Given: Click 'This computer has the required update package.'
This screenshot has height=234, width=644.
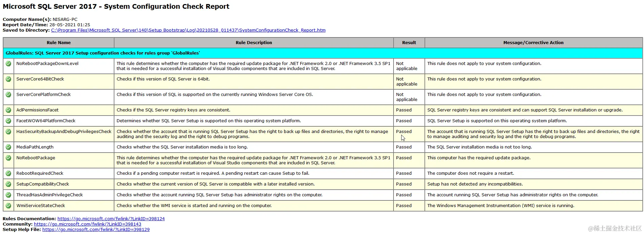Looking at the screenshot, I should pyautogui.click(x=479, y=158).
